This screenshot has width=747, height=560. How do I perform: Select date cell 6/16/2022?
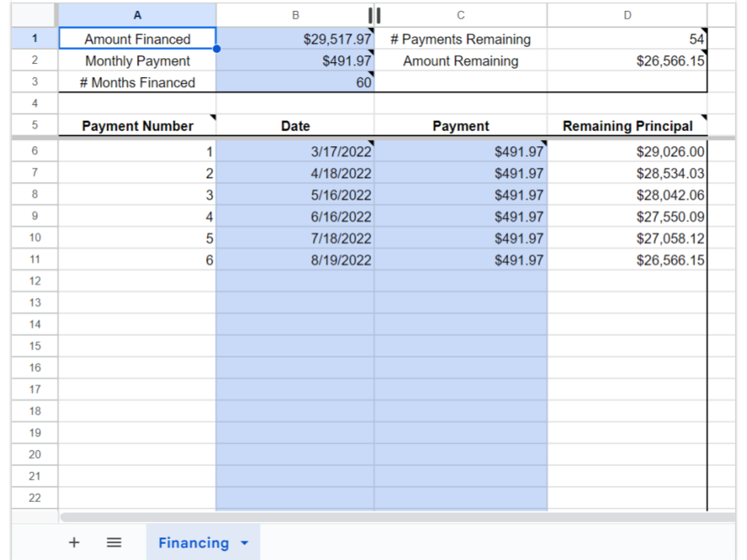[x=296, y=217]
